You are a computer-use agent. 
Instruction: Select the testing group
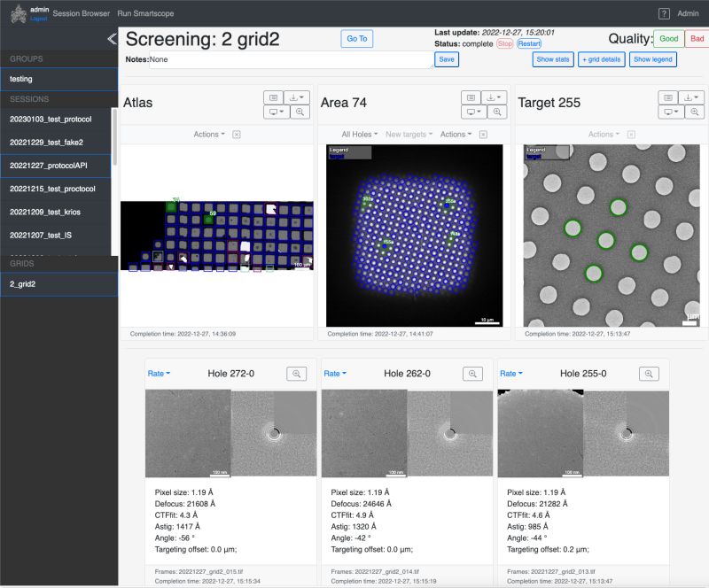[x=58, y=79]
